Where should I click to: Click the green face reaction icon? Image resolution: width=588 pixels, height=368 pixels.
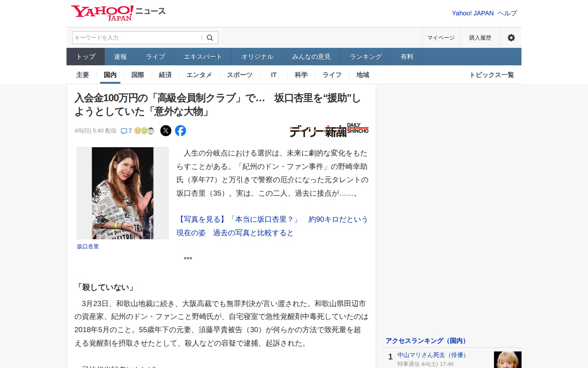click(144, 131)
